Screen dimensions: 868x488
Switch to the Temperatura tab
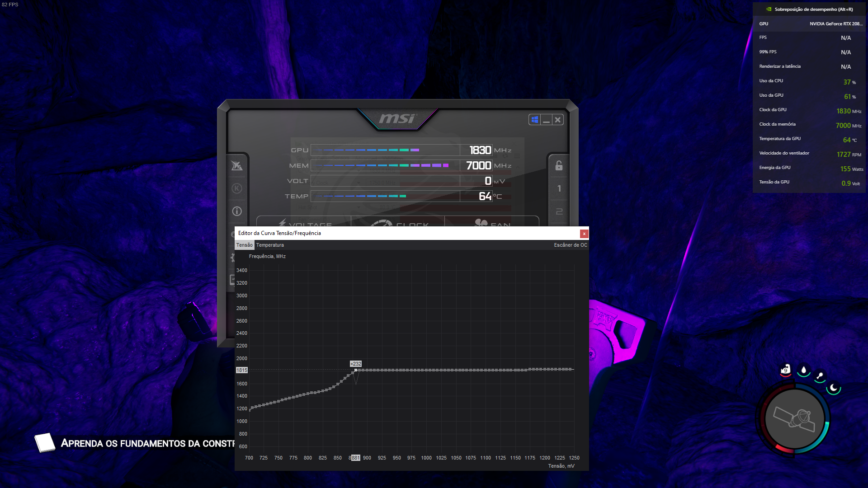coord(270,245)
